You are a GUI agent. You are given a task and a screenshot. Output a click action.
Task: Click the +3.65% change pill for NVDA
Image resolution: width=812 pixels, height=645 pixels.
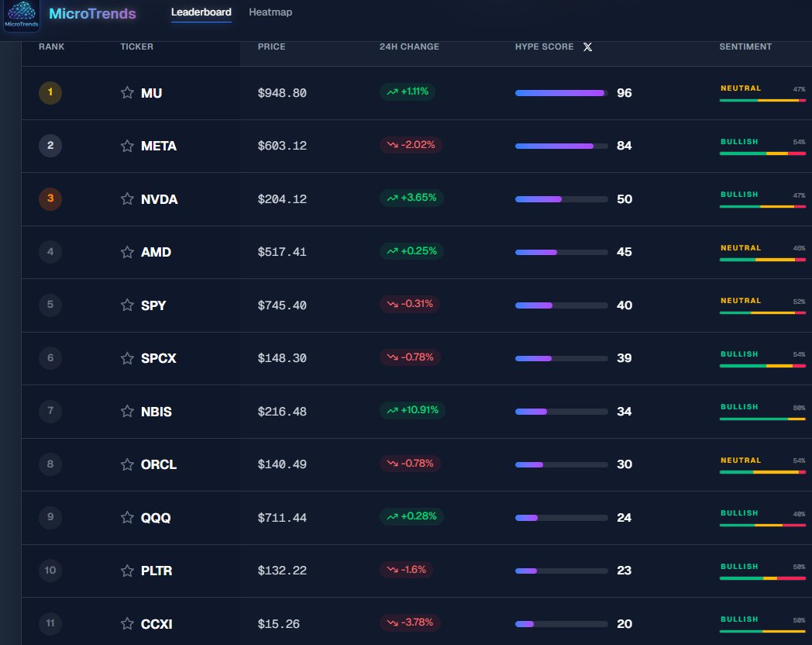click(x=411, y=198)
